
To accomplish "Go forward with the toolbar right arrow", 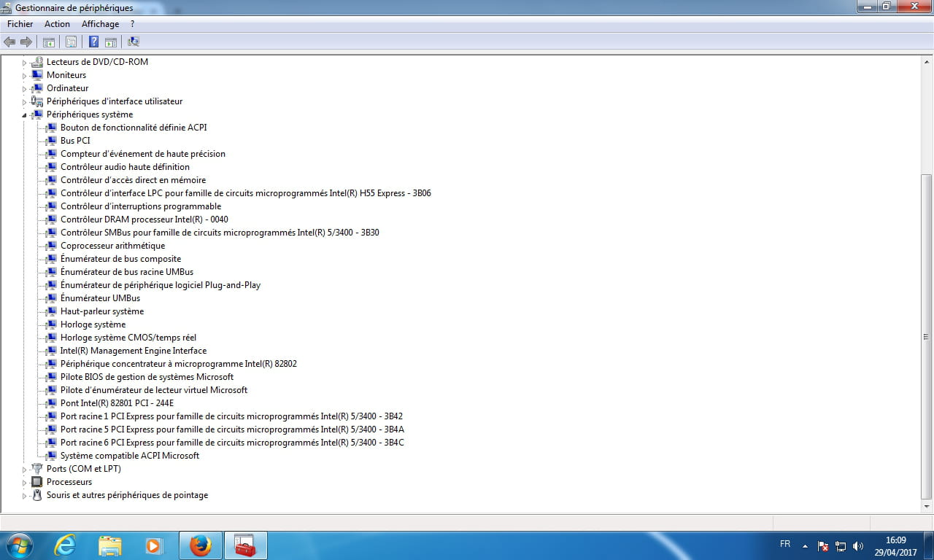I will pos(26,42).
